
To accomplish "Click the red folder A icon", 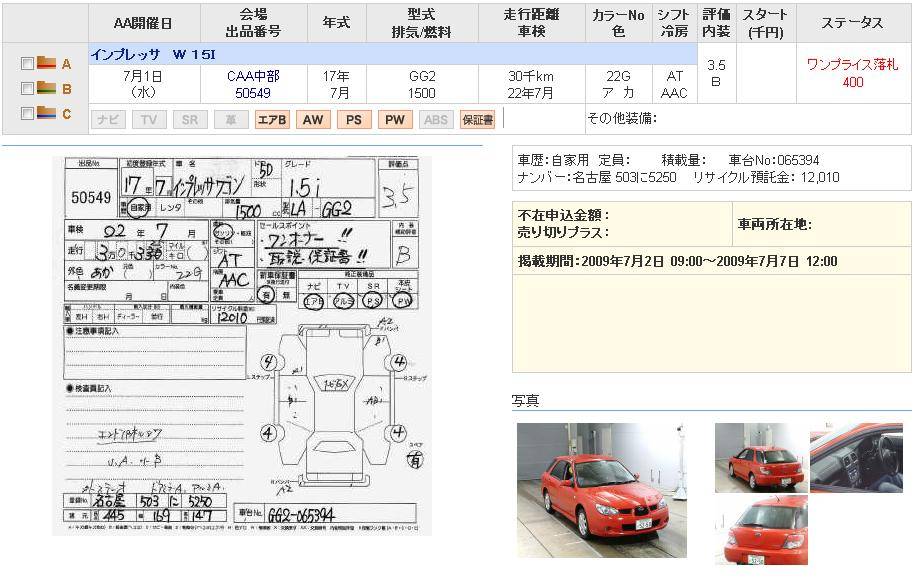I will (x=46, y=62).
